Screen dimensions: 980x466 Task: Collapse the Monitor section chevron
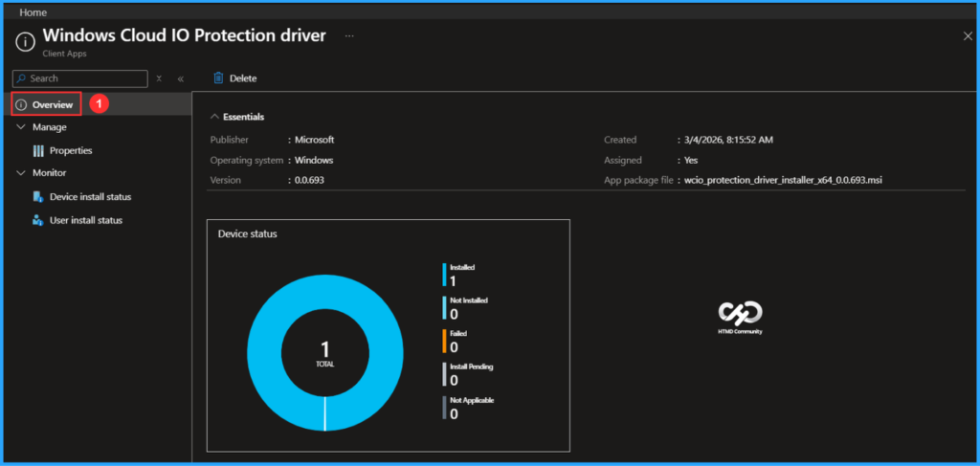point(21,172)
